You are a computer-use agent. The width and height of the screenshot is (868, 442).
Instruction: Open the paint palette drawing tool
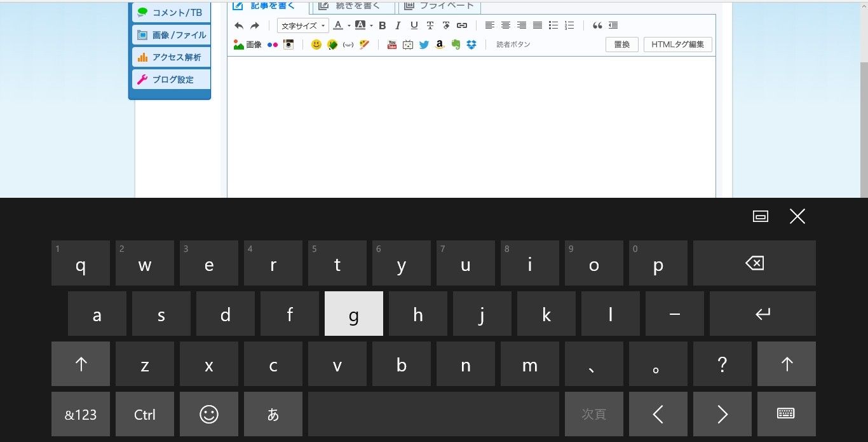pos(364,45)
